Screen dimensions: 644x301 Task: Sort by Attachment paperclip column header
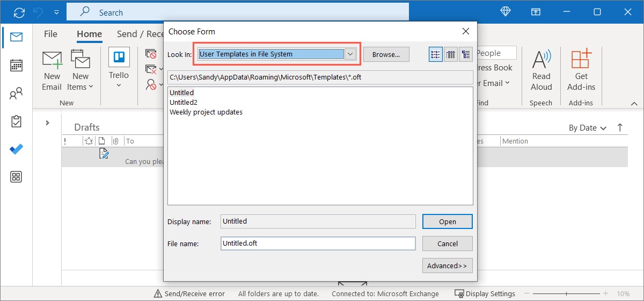point(115,141)
